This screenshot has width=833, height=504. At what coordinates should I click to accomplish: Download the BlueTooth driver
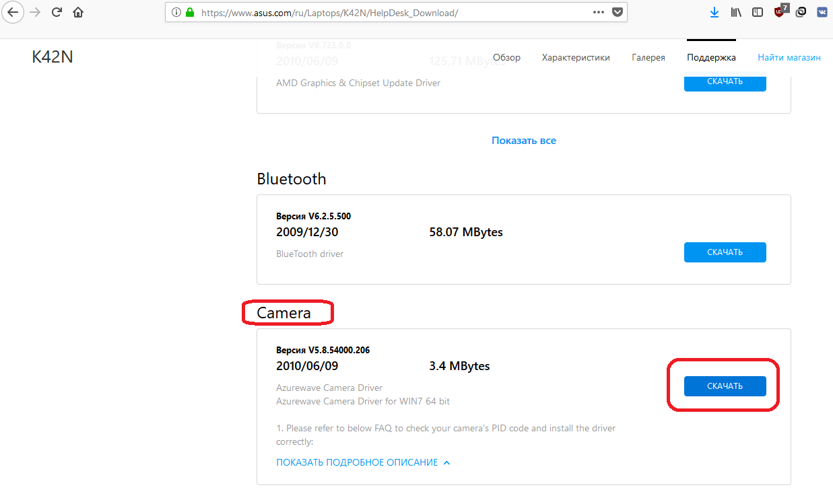point(725,252)
